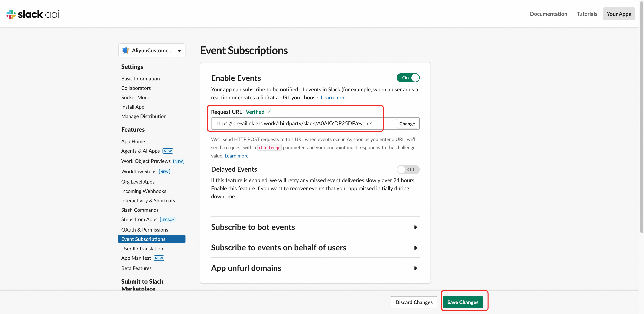Open the app selector dropdown

[x=152, y=51]
